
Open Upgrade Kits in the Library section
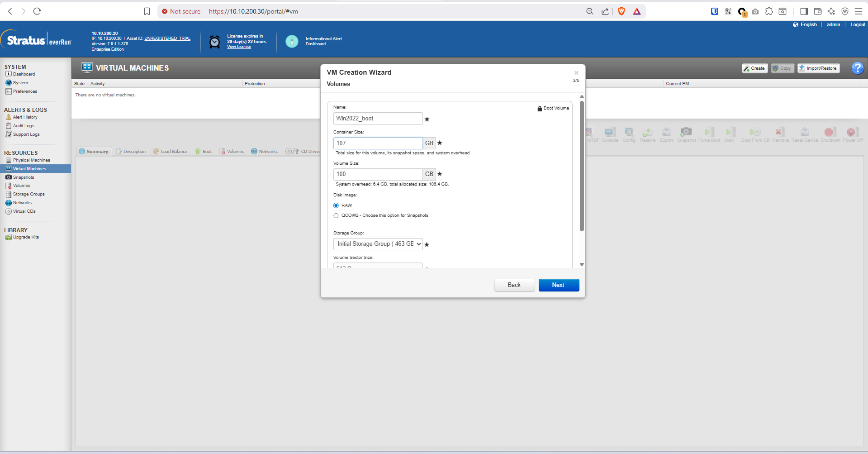pyautogui.click(x=26, y=237)
